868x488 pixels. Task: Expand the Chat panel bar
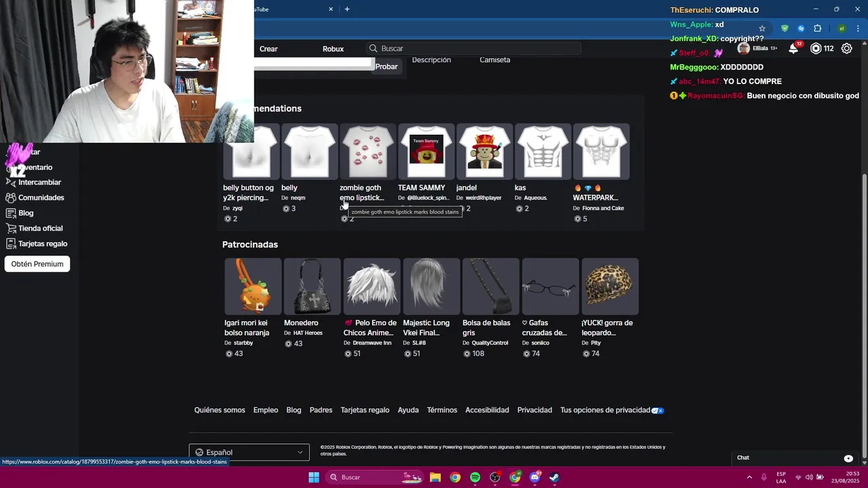tap(795, 458)
